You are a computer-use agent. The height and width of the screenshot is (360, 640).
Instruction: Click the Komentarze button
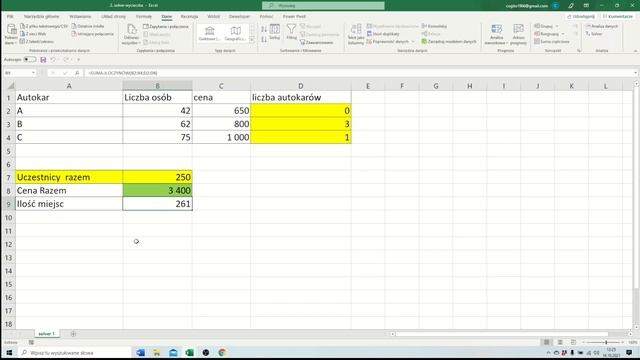[618, 16]
